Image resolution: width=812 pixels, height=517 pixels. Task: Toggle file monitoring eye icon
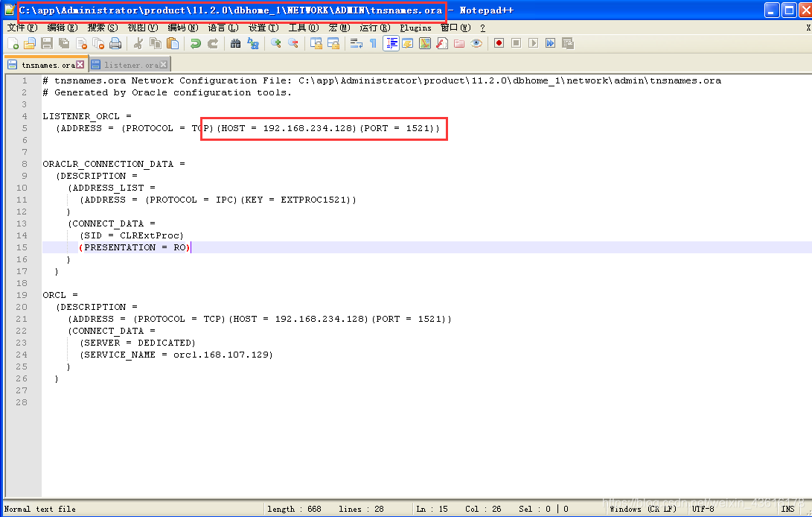coord(476,43)
